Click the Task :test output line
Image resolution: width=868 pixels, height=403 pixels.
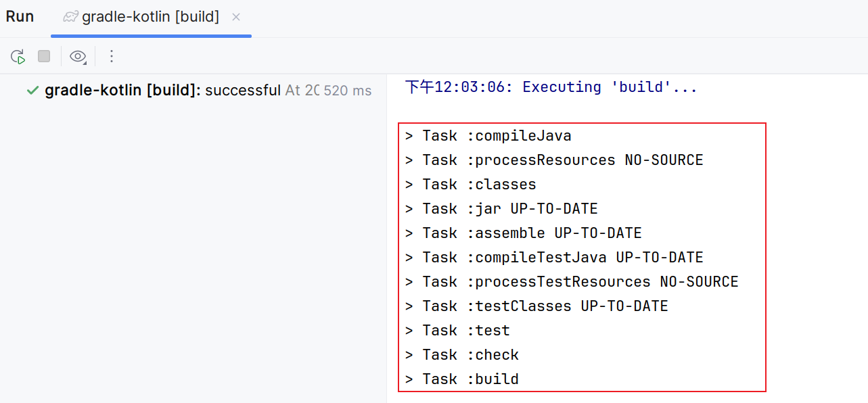pos(457,331)
